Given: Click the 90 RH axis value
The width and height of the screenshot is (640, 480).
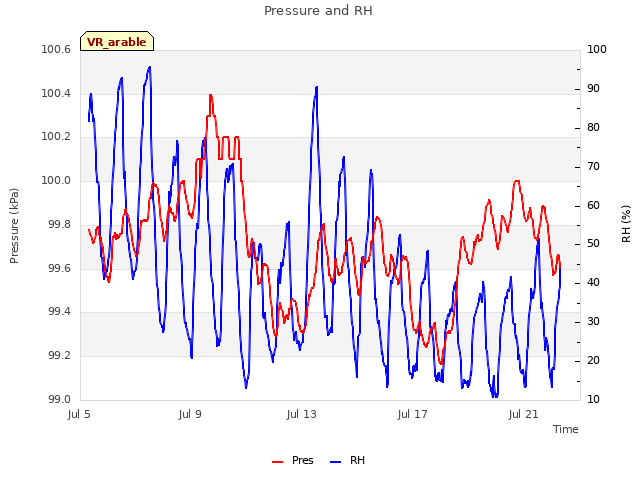Looking at the screenshot, I should pyautogui.click(x=593, y=89).
